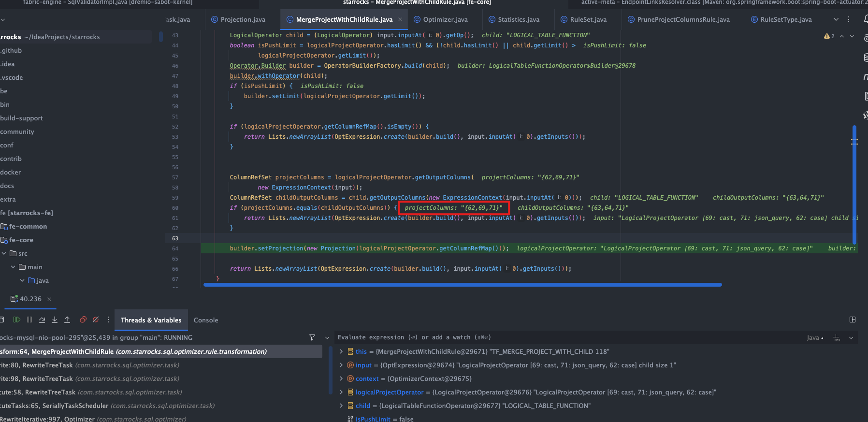The height and width of the screenshot is (422, 868).
Task: Open the Projection.java editor tab
Action: [x=238, y=20]
